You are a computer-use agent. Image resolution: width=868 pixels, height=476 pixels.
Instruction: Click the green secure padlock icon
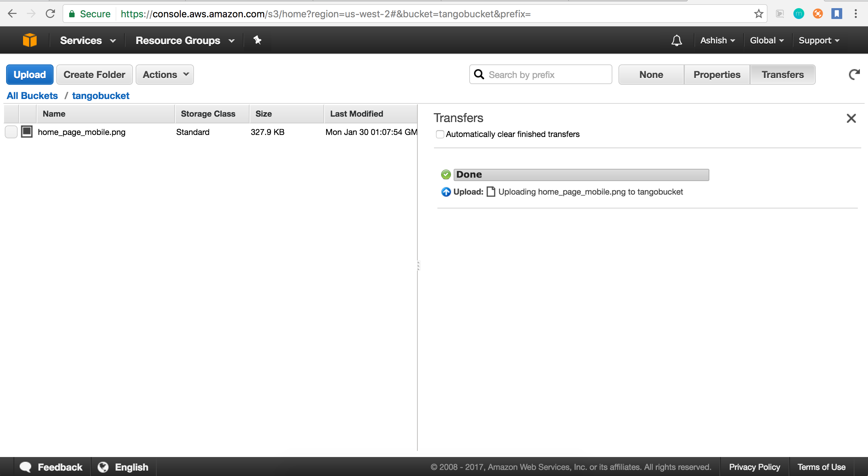[x=72, y=14]
